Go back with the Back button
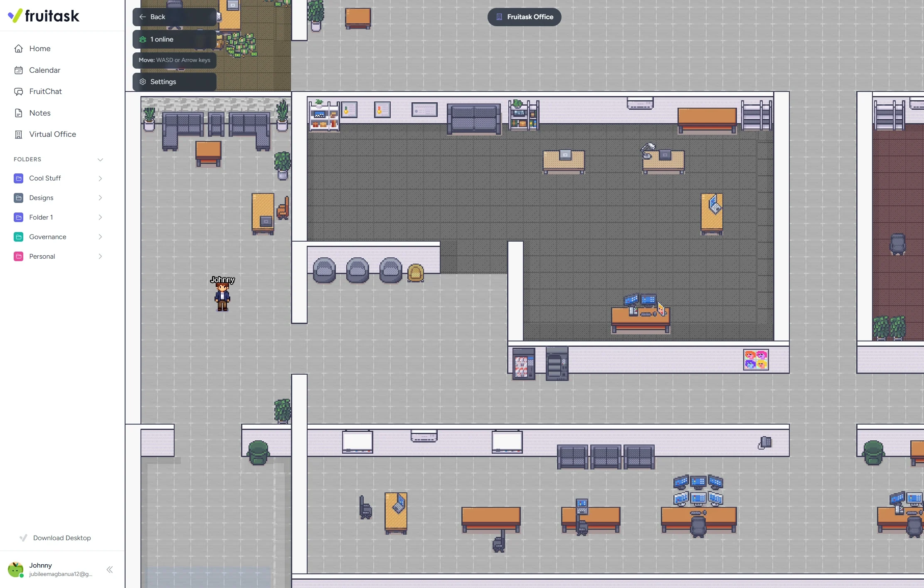The height and width of the screenshot is (588, 924). pos(175,17)
